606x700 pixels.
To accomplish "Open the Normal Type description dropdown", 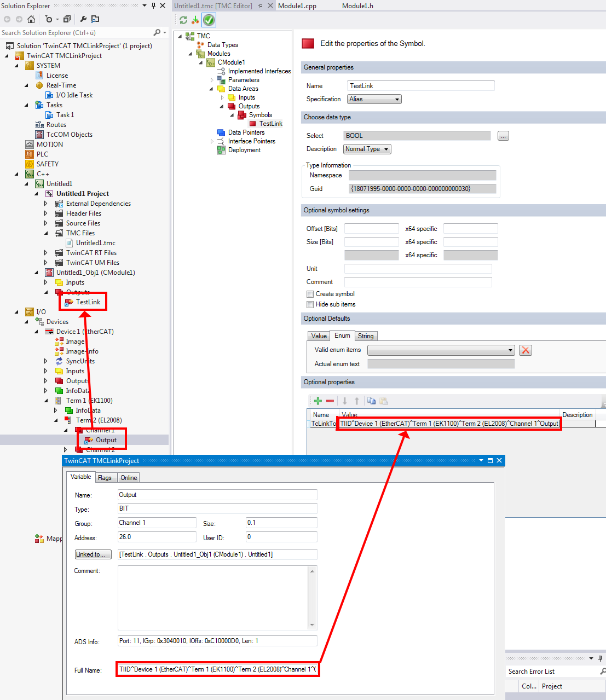I will coord(367,149).
